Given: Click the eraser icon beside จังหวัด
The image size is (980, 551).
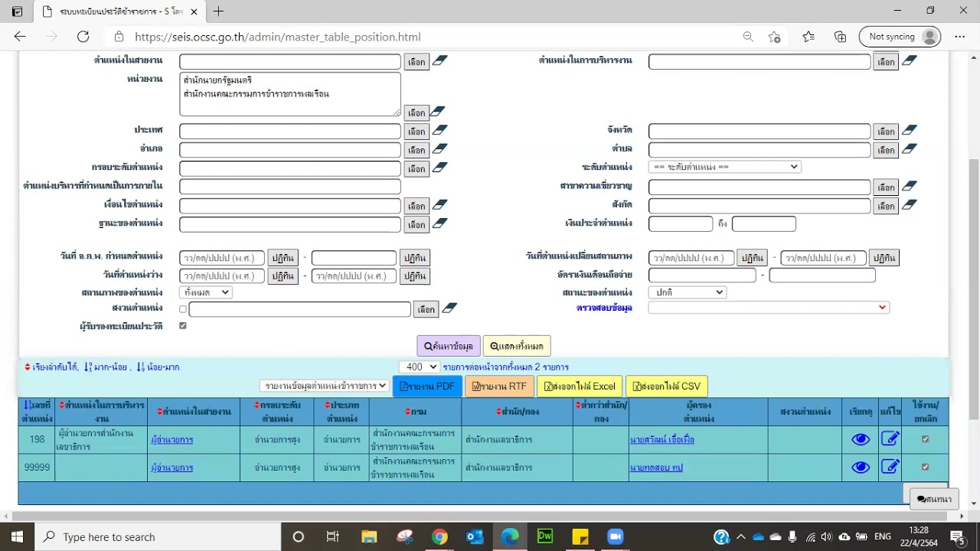Looking at the screenshot, I should click(909, 130).
